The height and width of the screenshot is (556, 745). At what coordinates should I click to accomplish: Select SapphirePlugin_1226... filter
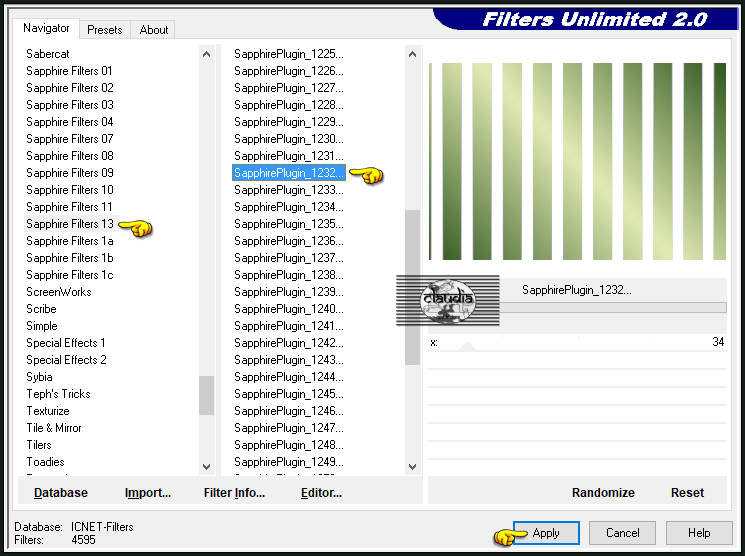click(288, 71)
